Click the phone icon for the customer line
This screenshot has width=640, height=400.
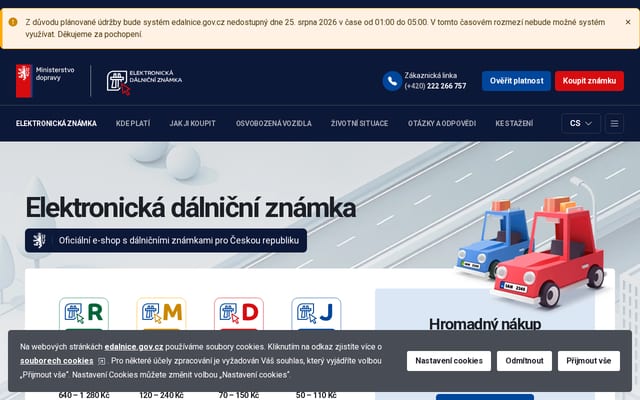point(392,81)
